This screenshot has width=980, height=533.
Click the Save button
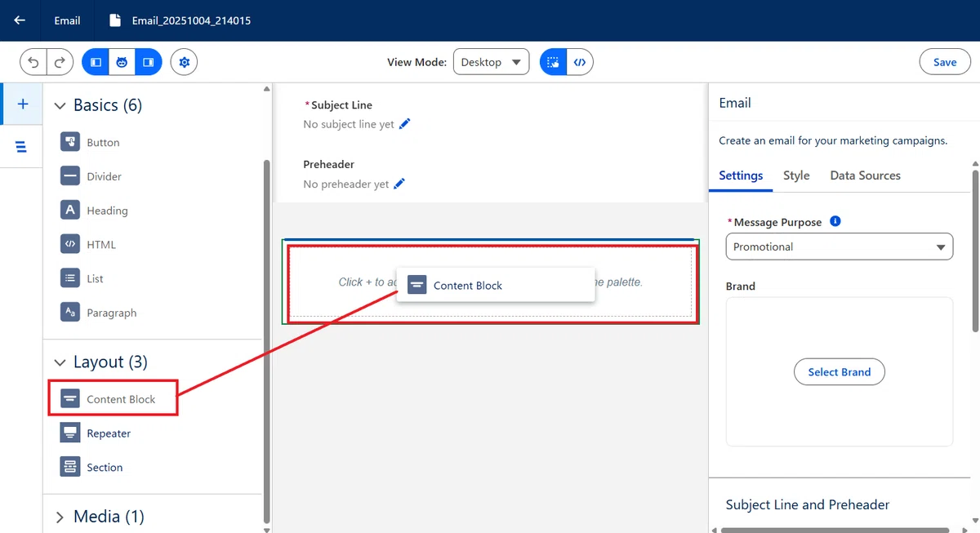(x=945, y=62)
